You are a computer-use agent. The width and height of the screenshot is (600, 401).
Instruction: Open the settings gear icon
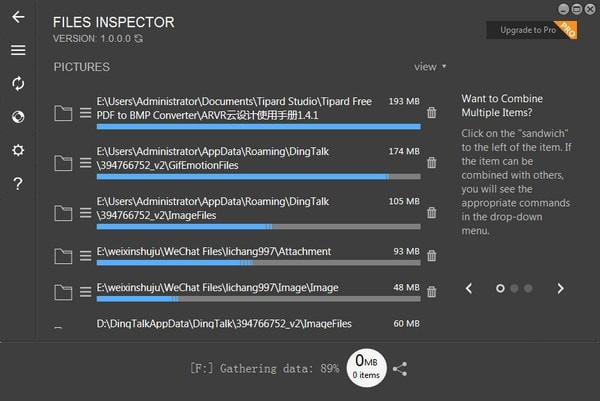click(18, 150)
